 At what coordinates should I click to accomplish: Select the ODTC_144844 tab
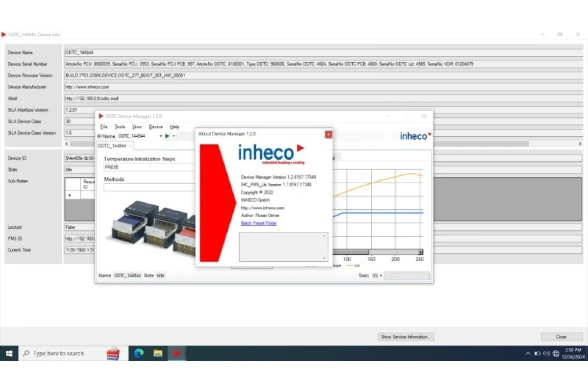point(112,146)
